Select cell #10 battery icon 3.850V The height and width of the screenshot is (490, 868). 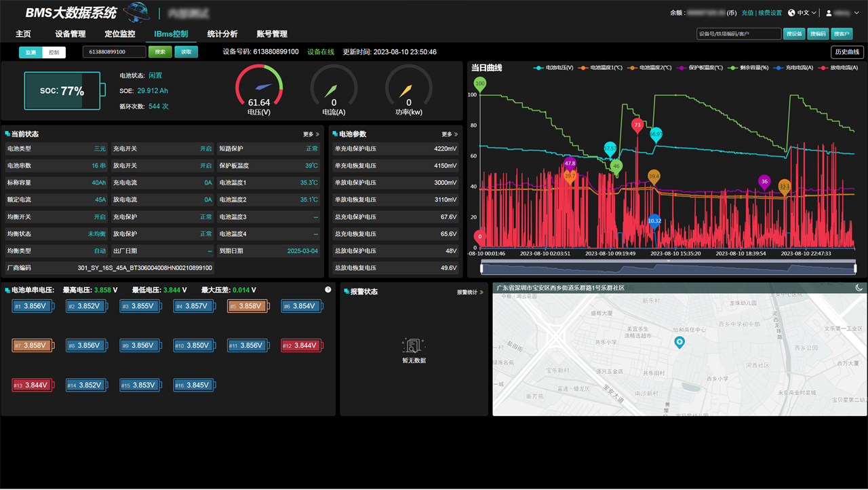pyautogui.click(x=194, y=345)
